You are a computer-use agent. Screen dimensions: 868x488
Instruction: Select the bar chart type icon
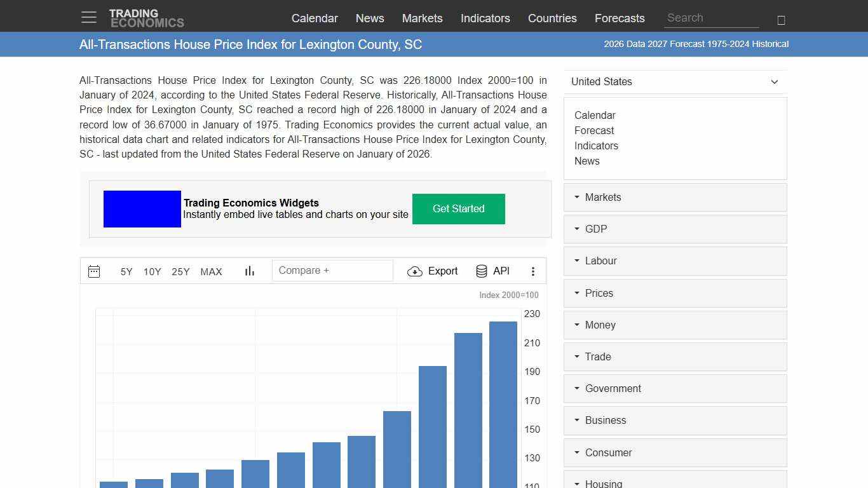[249, 271]
